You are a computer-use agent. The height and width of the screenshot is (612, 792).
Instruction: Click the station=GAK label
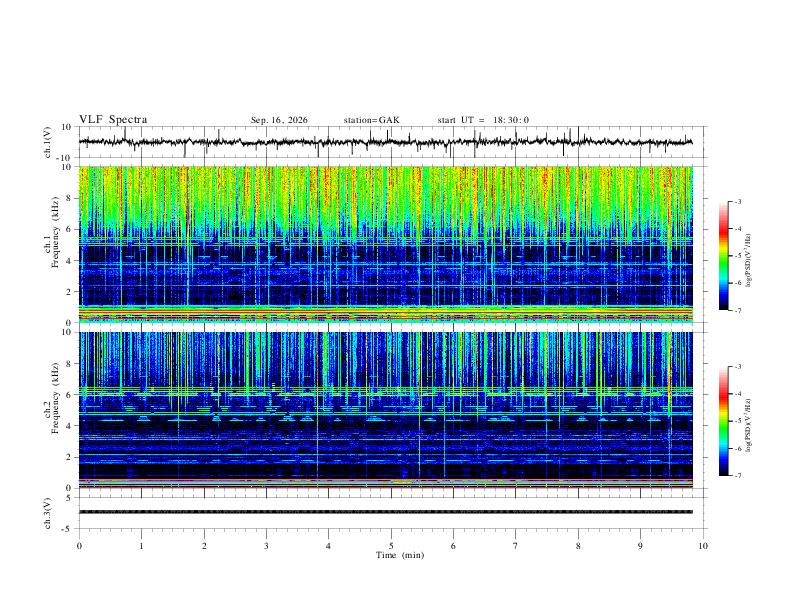point(371,120)
